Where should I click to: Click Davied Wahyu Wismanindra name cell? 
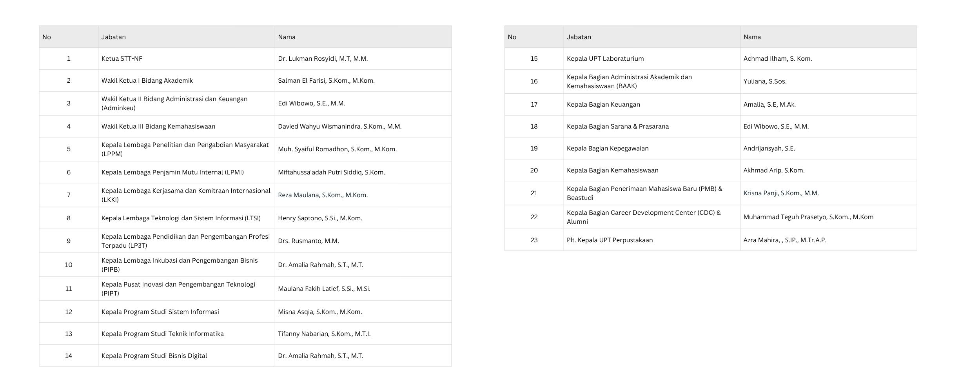point(339,127)
